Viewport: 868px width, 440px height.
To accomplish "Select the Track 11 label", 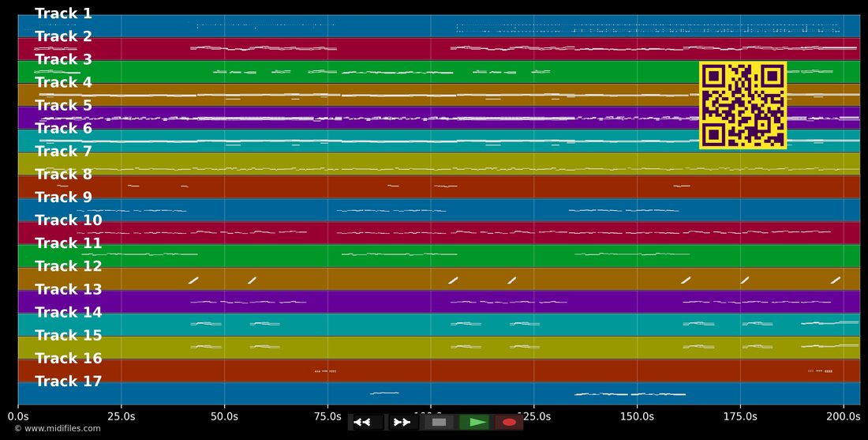I will 69,243.
